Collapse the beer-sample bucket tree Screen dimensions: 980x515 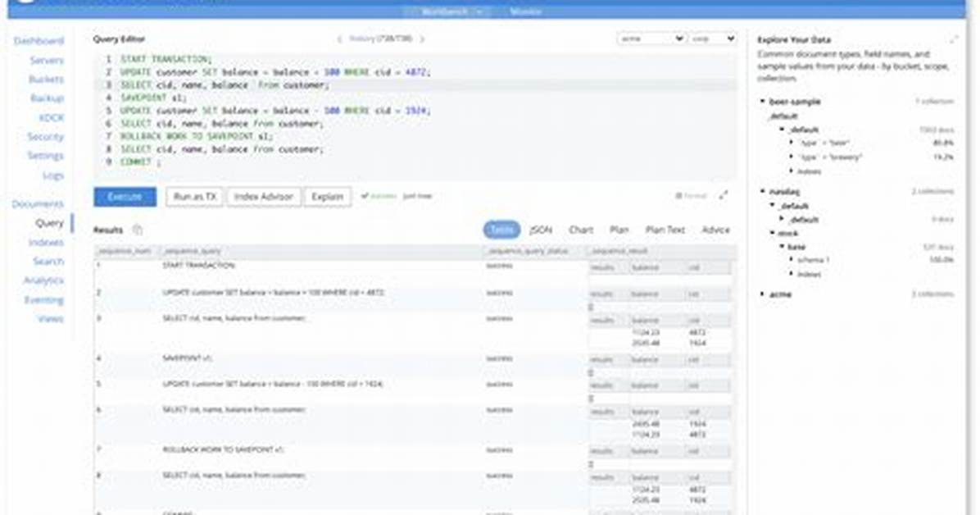763,102
